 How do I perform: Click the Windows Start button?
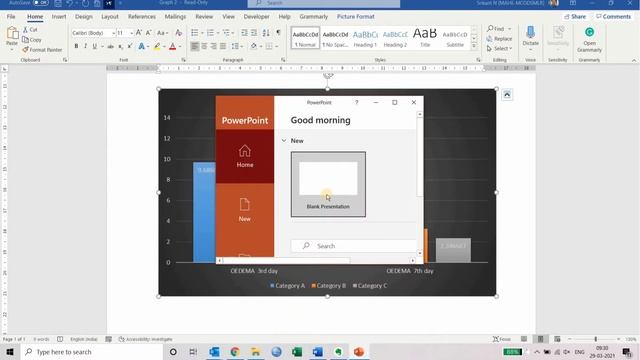tap(10, 352)
